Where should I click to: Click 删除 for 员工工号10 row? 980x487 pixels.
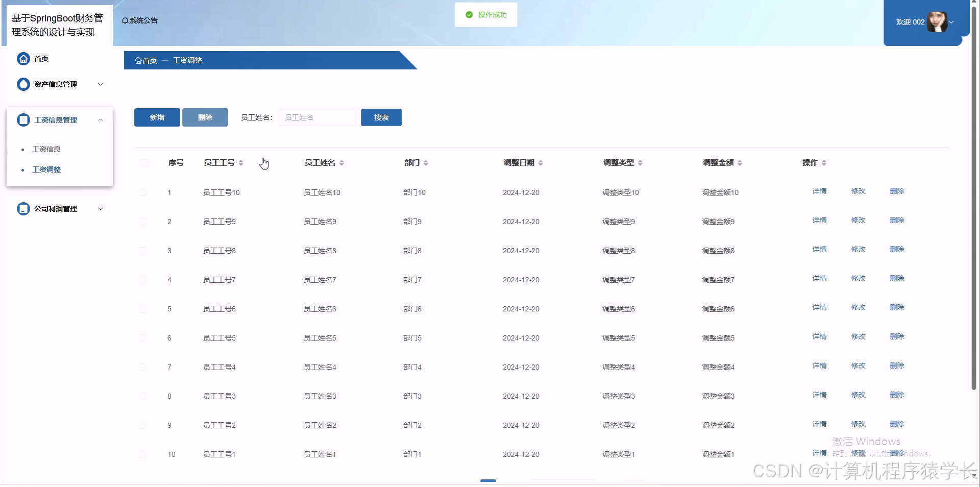pos(897,191)
